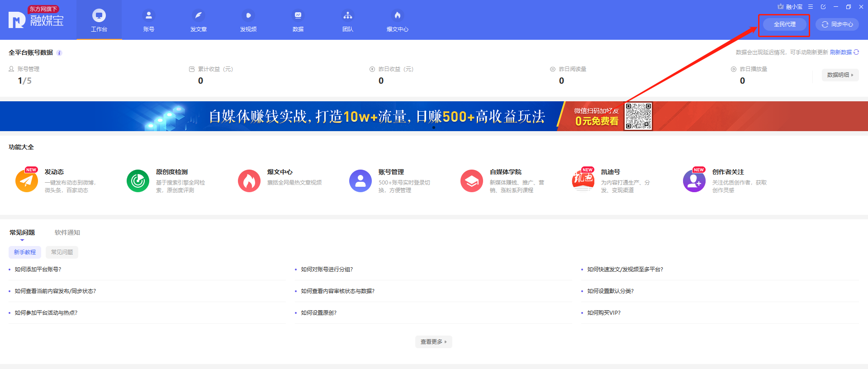Open the 发视频 video publishing icon

click(248, 16)
